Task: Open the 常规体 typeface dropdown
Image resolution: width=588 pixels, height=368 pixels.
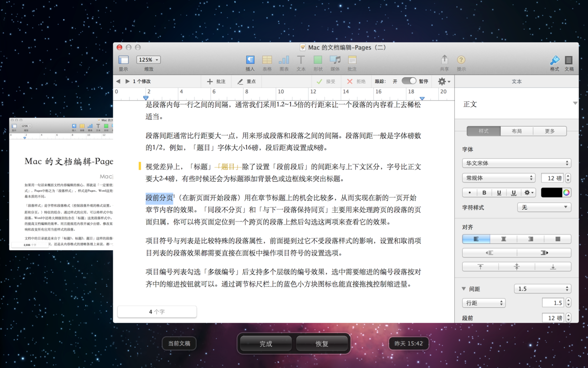Action: 498,178
